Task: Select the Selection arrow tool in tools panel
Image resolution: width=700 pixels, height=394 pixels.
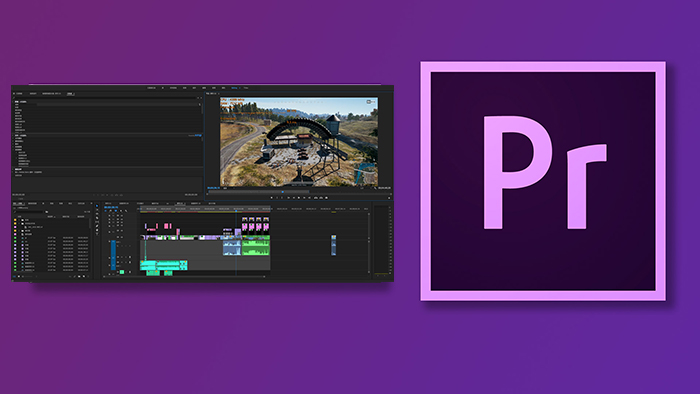Action: [97, 206]
